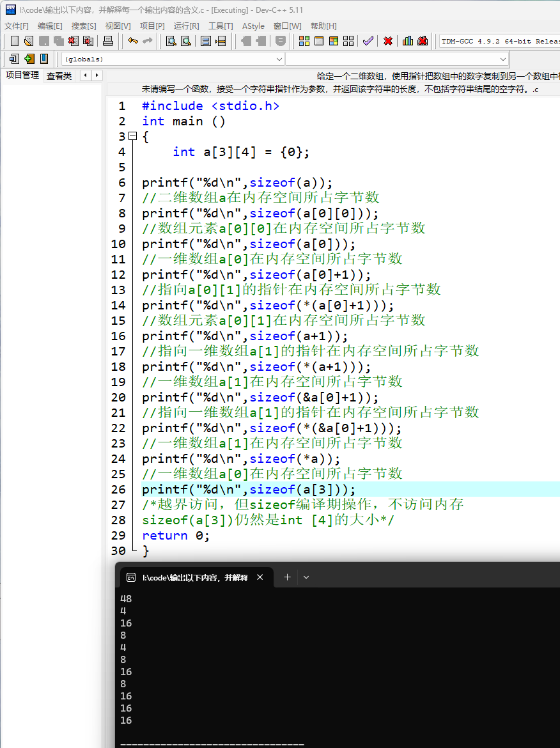Open the 编辑[E] menu
This screenshot has height=748, width=560.
click(50, 26)
